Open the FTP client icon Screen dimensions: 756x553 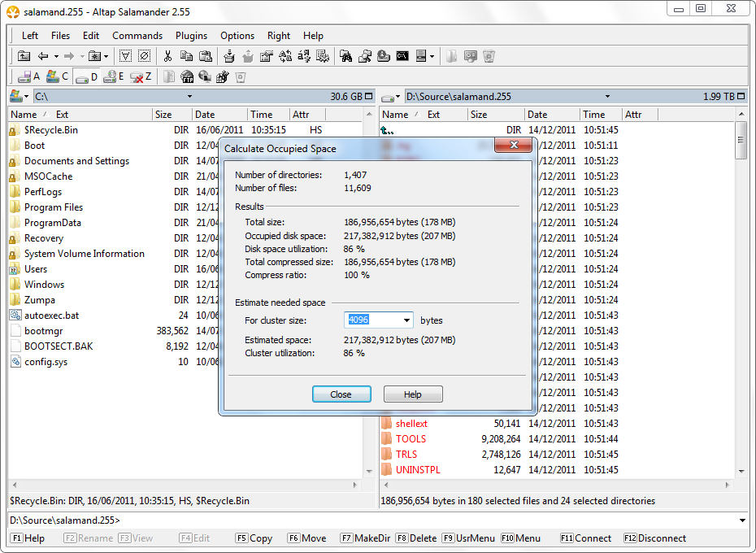pyautogui.click(x=187, y=76)
